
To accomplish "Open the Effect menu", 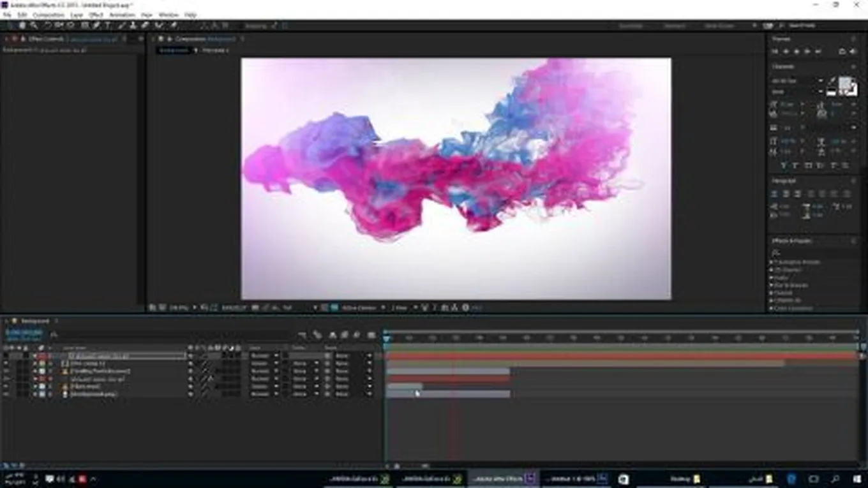I will point(96,15).
